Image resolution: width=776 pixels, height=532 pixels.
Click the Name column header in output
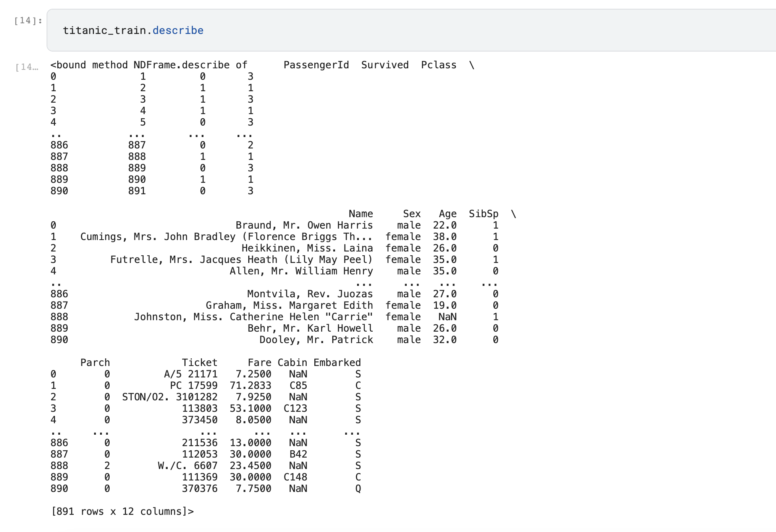click(361, 214)
